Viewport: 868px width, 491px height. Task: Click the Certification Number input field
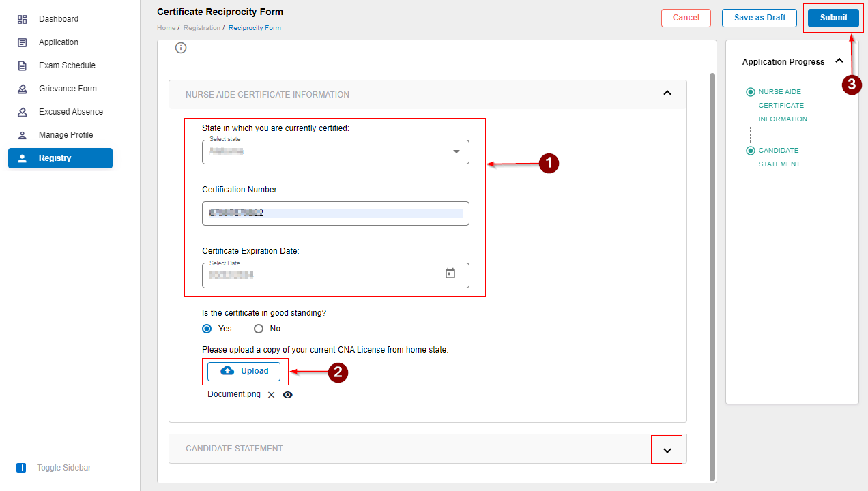[x=335, y=213]
